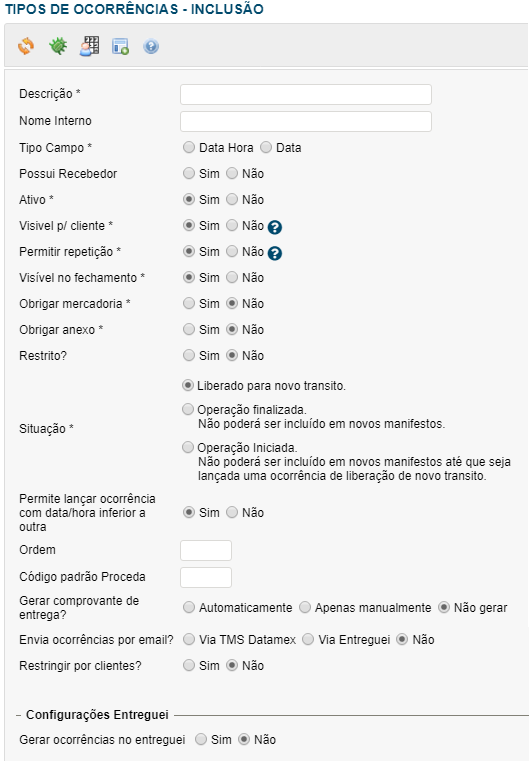The height and width of the screenshot is (762, 529).
Task: Open the user with keypad icon
Action: coord(89,46)
